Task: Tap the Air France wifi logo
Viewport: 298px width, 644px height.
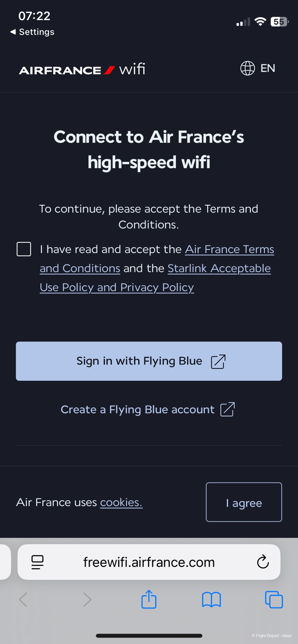Action: tap(82, 69)
